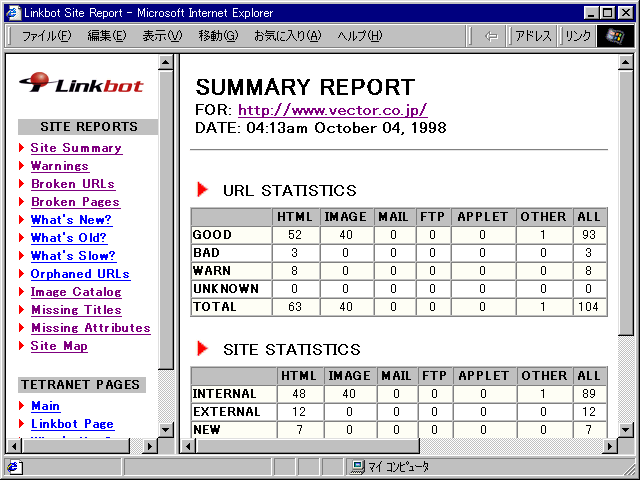Open the Orphaned URLs report
The image size is (640, 480).
coord(80,274)
